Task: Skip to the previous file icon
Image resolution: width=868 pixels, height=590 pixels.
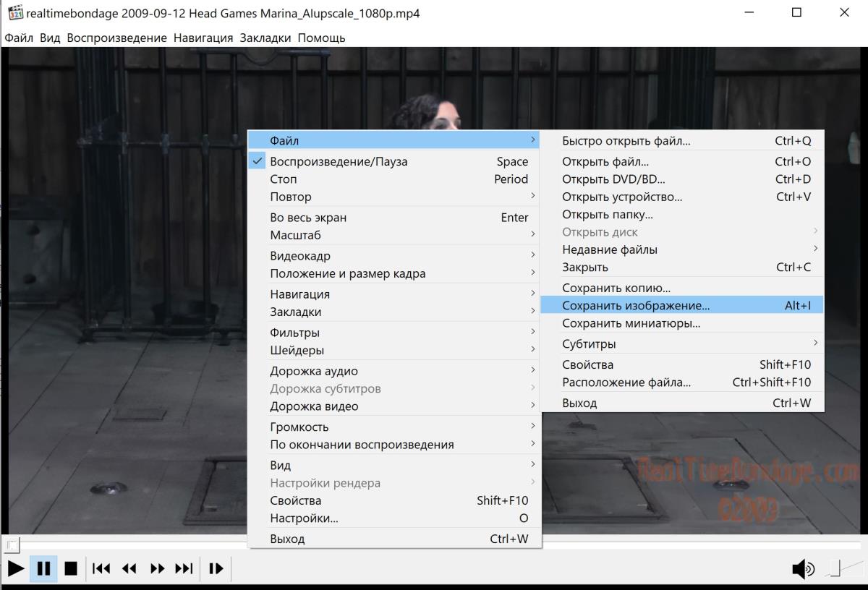Action: (102, 568)
